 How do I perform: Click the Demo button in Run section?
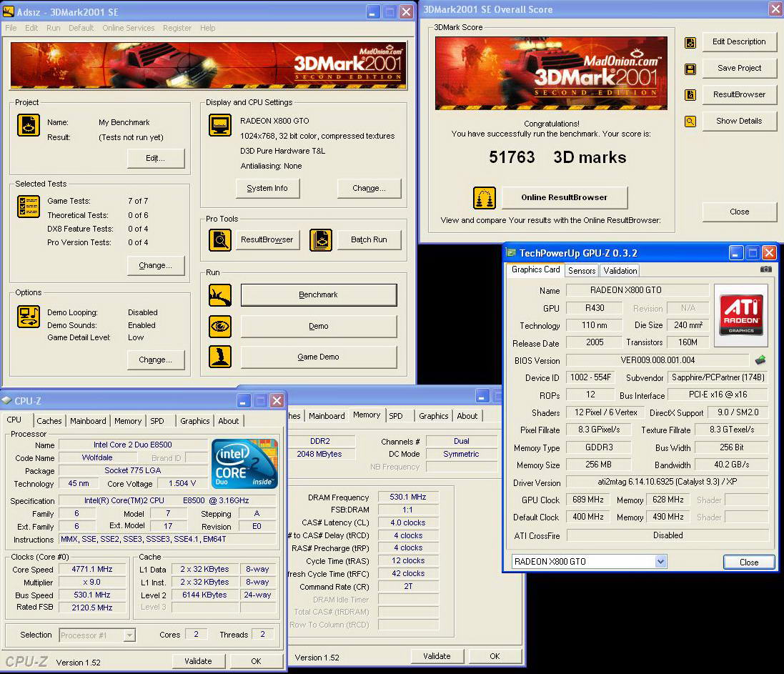[319, 327]
